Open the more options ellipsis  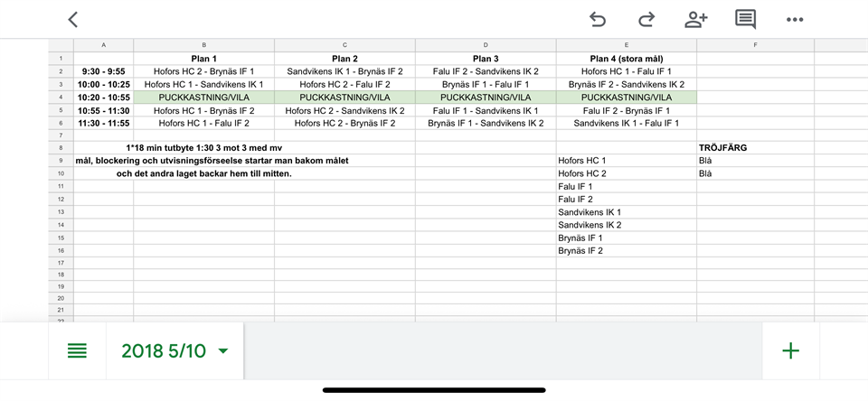coord(795,19)
